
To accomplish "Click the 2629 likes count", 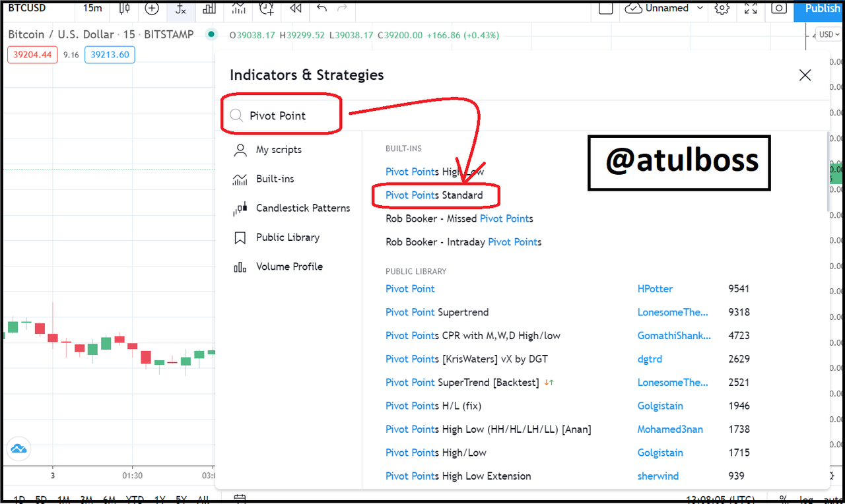I will pos(739,359).
